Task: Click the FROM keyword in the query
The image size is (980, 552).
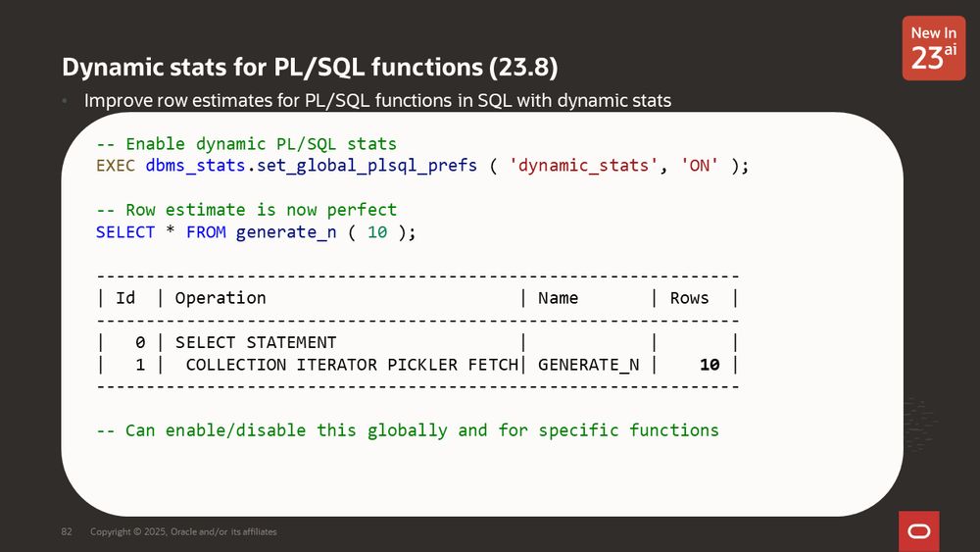Action: 206,232
